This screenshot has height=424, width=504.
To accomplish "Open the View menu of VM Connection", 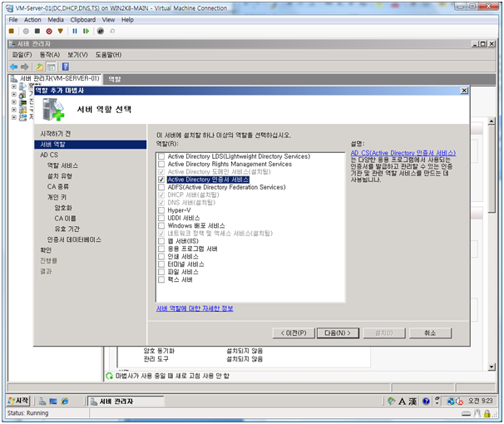I will point(108,20).
